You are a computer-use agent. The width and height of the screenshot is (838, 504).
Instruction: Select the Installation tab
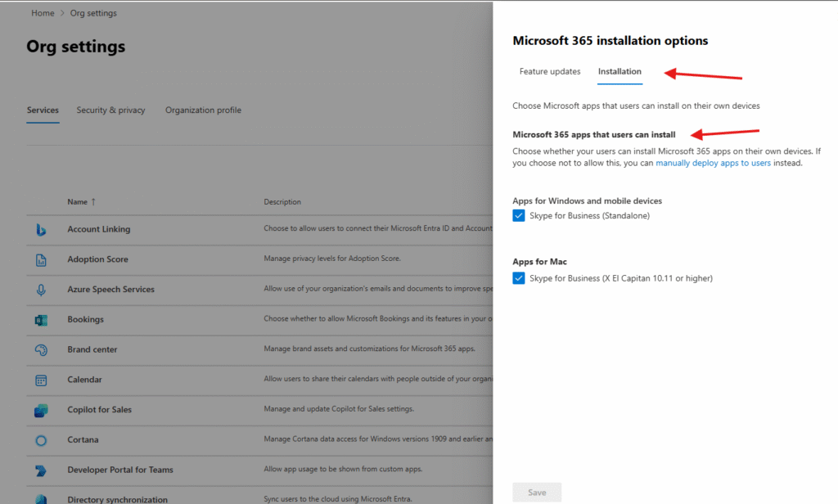(619, 72)
